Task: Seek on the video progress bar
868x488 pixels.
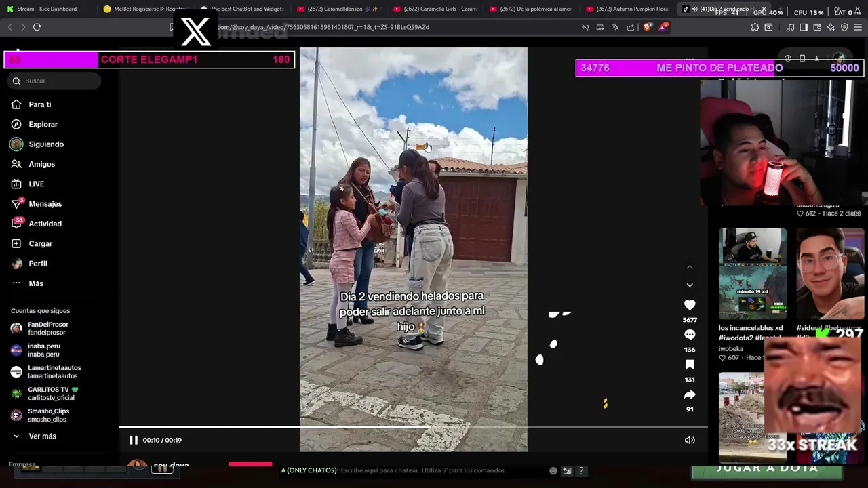Action: [x=413, y=427]
